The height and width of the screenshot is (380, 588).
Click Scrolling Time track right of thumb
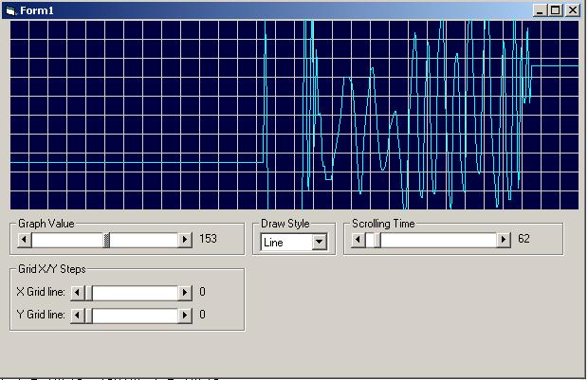(x=436, y=241)
